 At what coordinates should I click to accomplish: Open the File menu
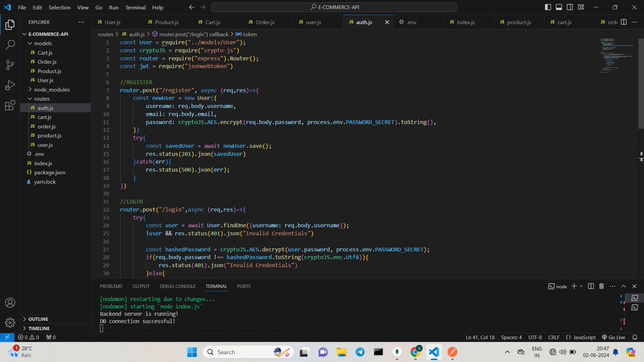[22, 8]
